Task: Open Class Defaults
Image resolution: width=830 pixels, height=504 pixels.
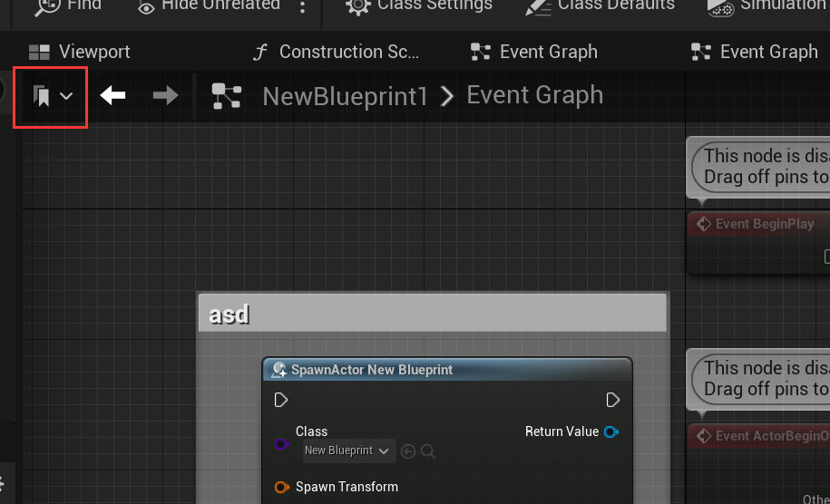Action: [601, 6]
